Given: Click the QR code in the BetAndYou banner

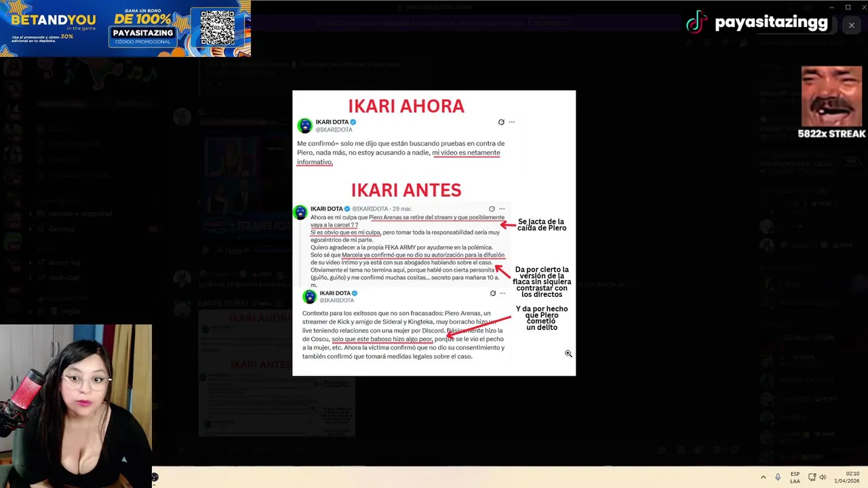Looking at the screenshot, I should (x=218, y=28).
